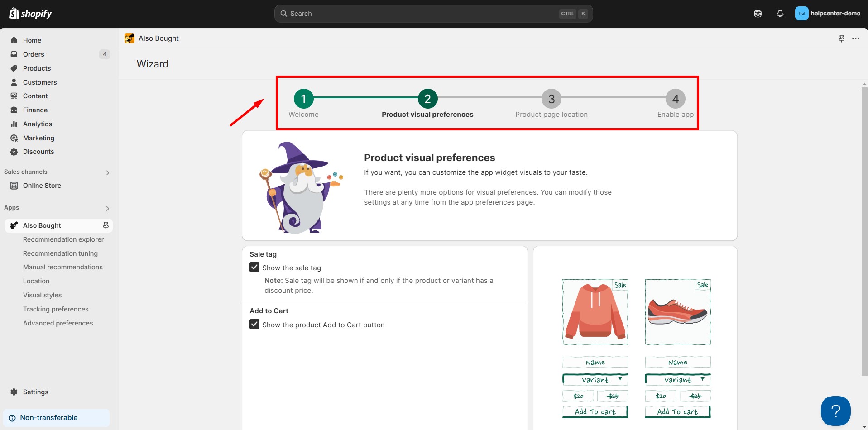Open Settings from the sidebar
The image size is (868, 430).
point(35,392)
